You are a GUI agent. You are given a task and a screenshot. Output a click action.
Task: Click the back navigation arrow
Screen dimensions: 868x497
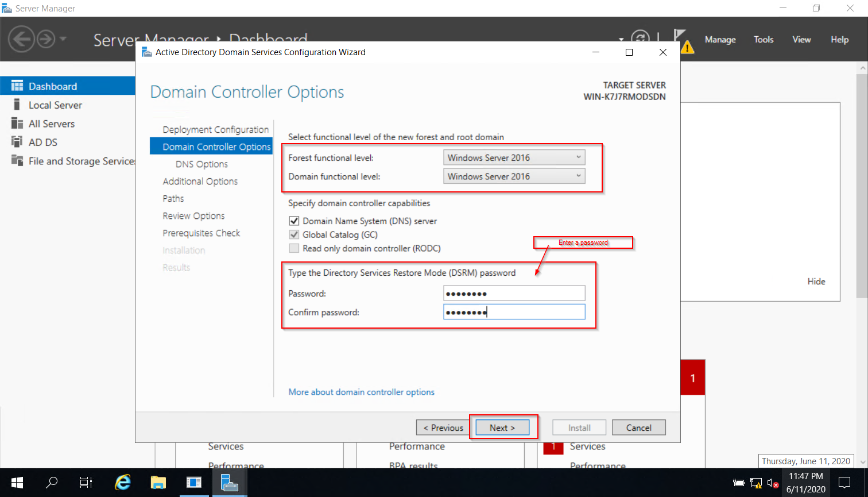21,39
